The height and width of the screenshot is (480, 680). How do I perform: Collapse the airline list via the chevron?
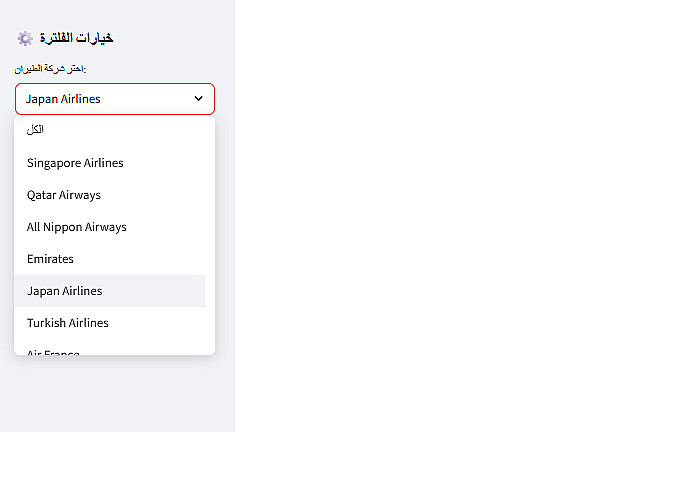click(198, 99)
